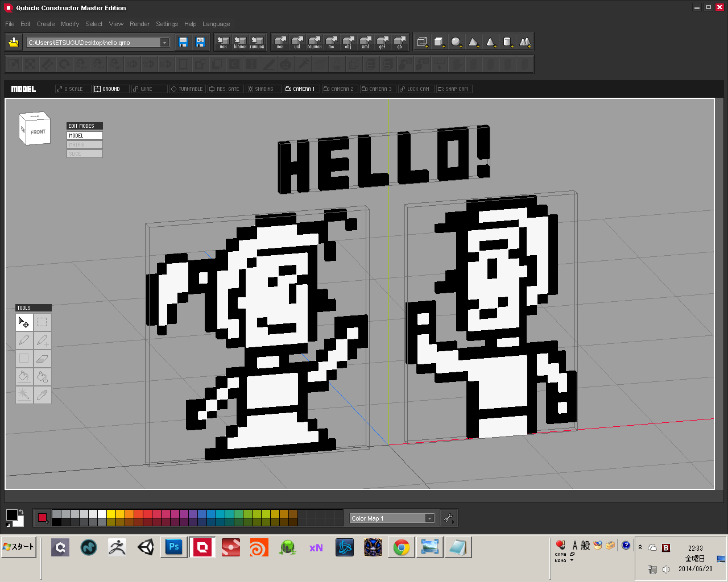The height and width of the screenshot is (582, 728).
Task: Import a binvox file
Action: tap(241, 42)
